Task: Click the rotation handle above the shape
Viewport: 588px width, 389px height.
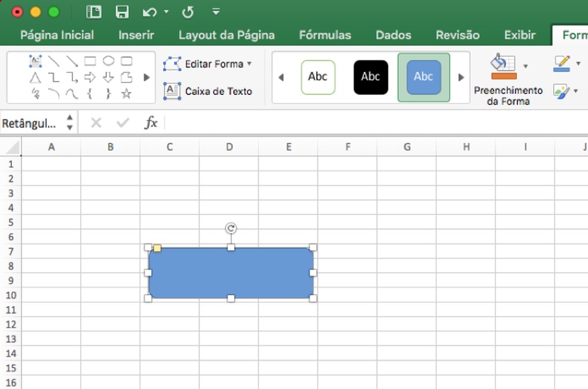Action: 231,228
